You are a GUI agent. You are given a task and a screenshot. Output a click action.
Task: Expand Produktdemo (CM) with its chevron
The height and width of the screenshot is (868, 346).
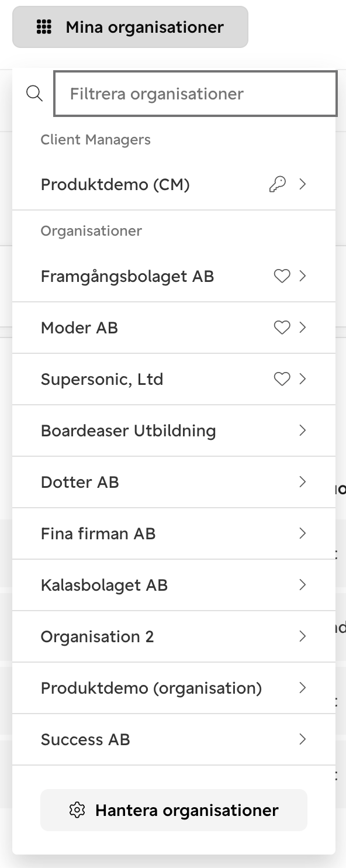302,184
